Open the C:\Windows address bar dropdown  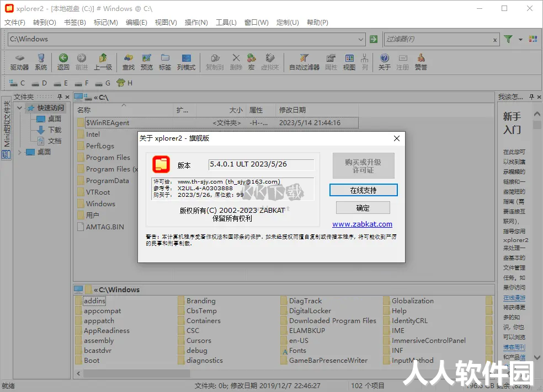(x=361, y=40)
